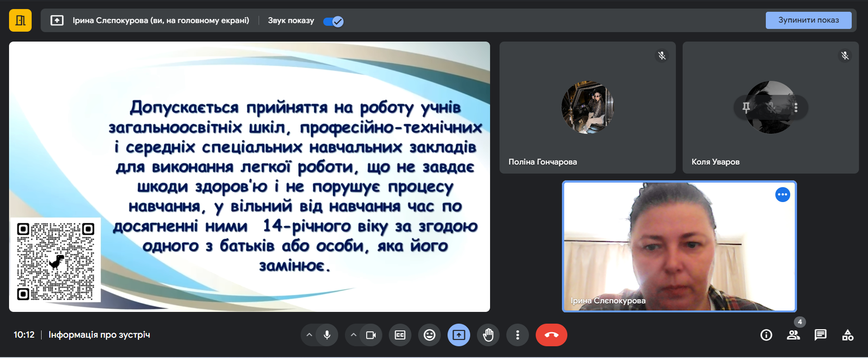Screen dimensions: 868x358
Task: Click the raise hand icon
Action: [x=488, y=335]
